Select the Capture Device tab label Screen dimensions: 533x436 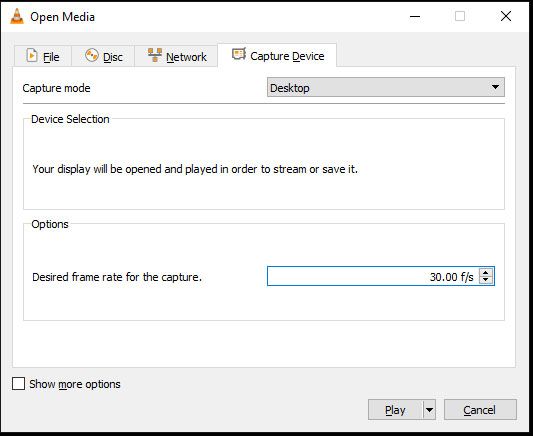pos(287,56)
